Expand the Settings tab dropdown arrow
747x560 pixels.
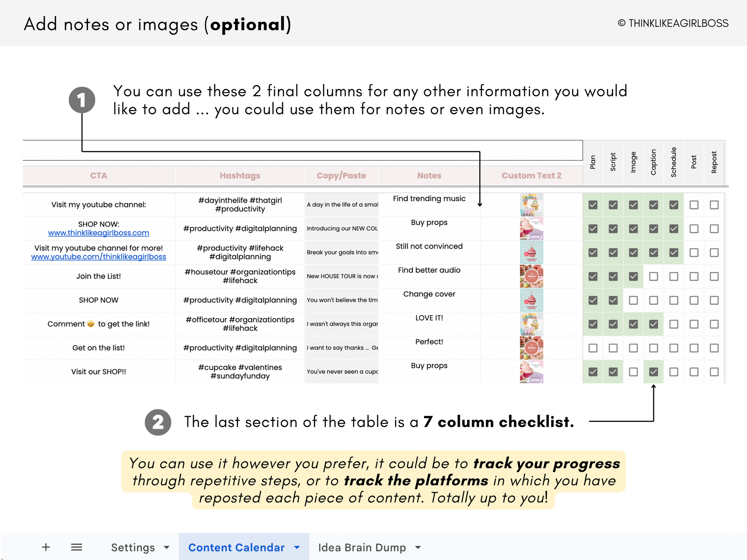pyautogui.click(x=167, y=547)
